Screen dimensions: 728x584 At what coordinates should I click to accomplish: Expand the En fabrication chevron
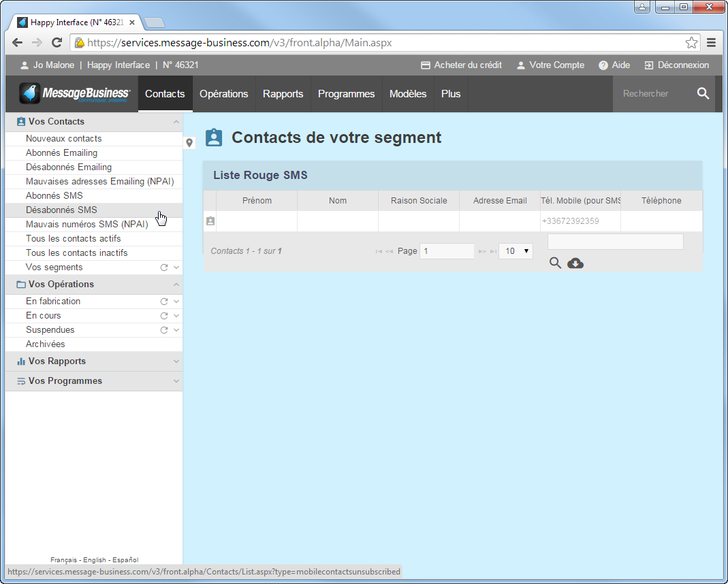(x=176, y=302)
